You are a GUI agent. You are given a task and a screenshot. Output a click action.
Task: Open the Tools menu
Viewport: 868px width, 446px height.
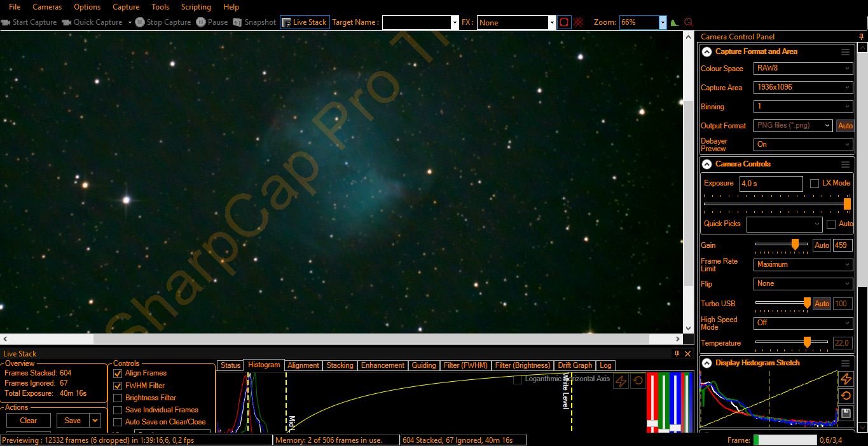(x=160, y=7)
